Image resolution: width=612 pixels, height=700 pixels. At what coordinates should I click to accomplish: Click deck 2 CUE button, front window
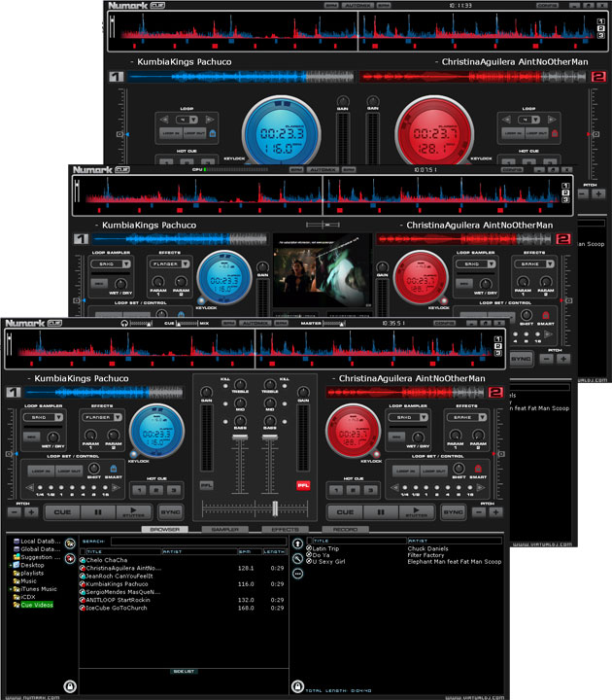pyautogui.click(x=345, y=512)
